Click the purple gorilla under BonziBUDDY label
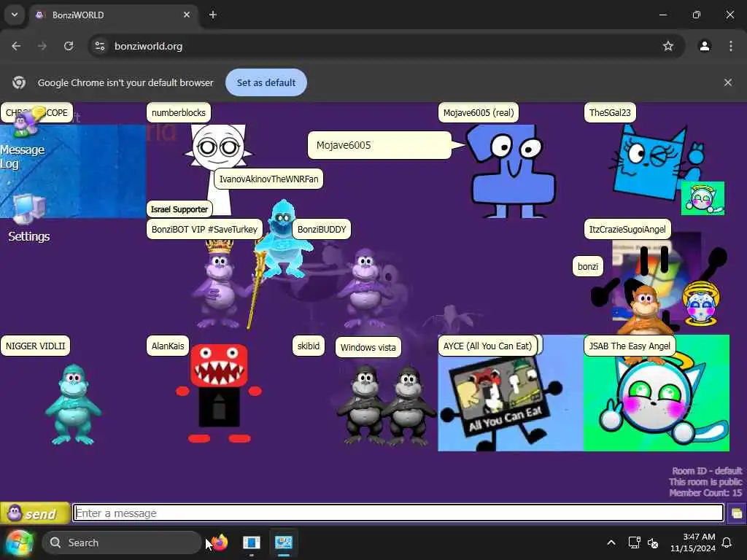The height and width of the screenshot is (560, 747). [366, 289]
